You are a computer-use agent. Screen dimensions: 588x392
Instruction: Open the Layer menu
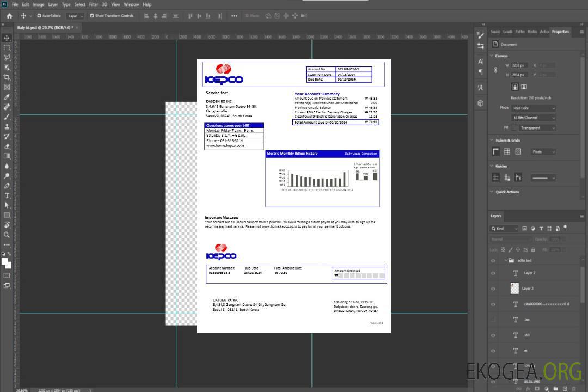pos(53,4)
